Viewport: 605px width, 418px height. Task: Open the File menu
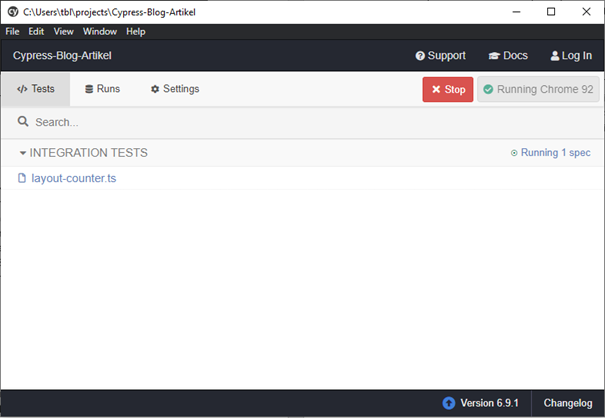(12, 32)
